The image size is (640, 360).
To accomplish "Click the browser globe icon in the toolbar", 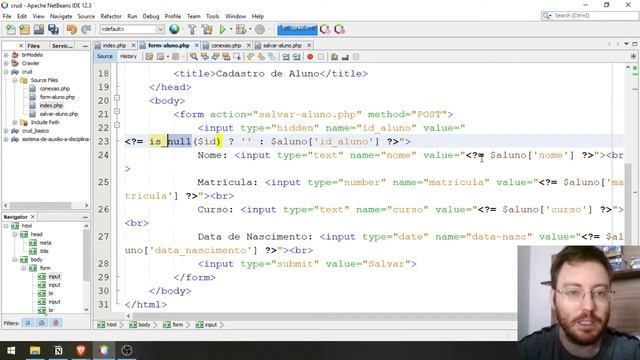I will [x=174, y=29].
